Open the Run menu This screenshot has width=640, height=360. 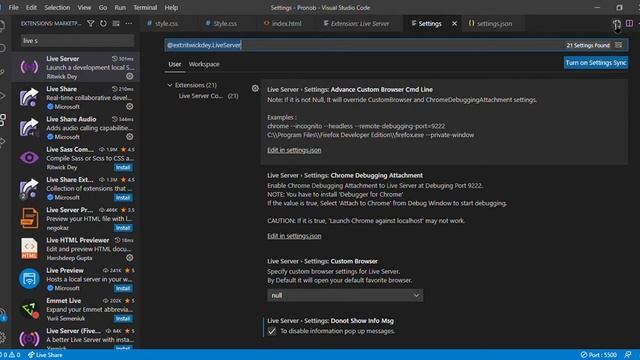click(x=120, y=7)
